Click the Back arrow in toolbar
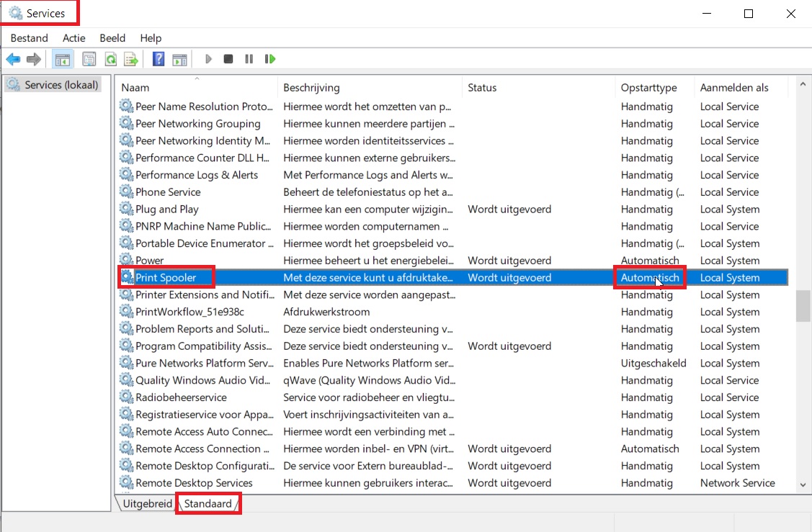Viewport: 812px width, 532px height. point(13,59)
